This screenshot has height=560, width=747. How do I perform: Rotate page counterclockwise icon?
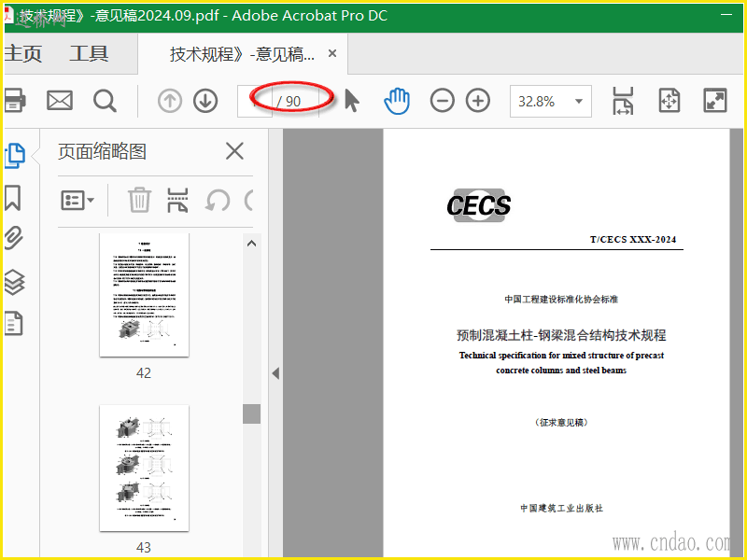(218, 201)
